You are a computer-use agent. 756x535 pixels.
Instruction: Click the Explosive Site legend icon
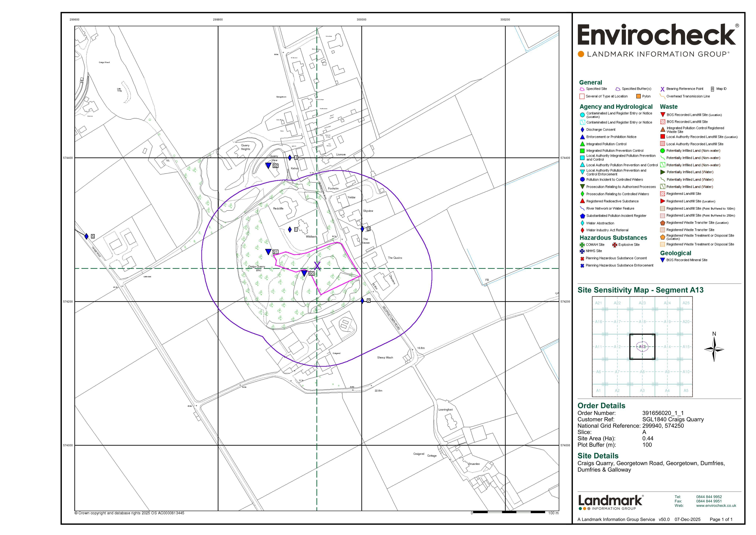[615, 245]
